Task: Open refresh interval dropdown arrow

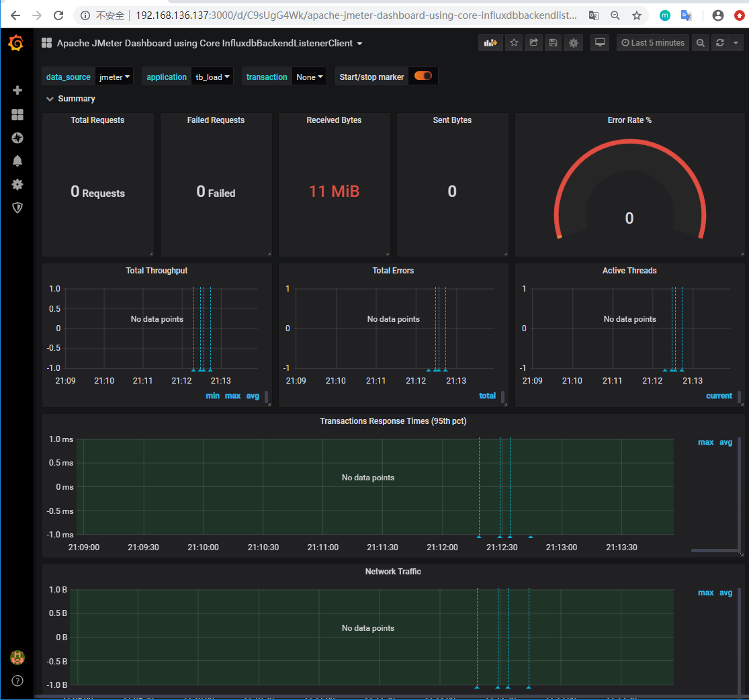Action: (736, 43)
